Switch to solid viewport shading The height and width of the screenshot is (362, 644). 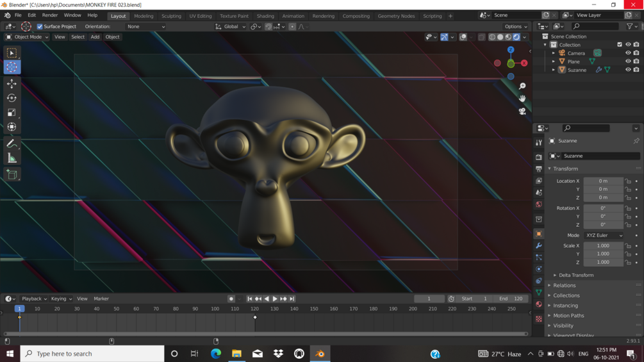[500, 37]
